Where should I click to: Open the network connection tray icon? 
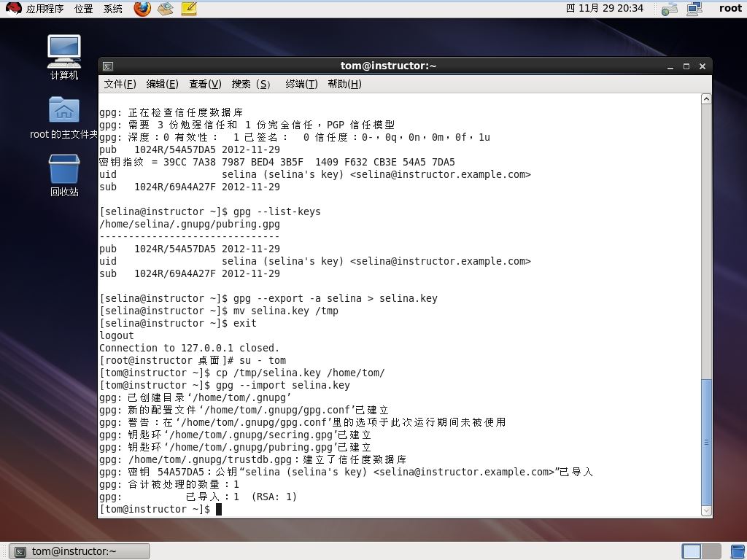(x=670, y=9)
